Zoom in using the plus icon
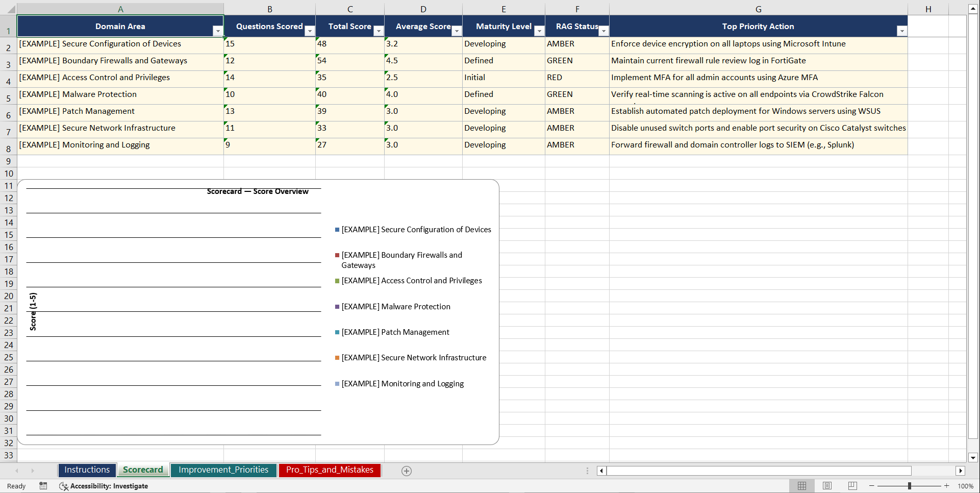This screenshot has width=980, height=493. [946, 486]
